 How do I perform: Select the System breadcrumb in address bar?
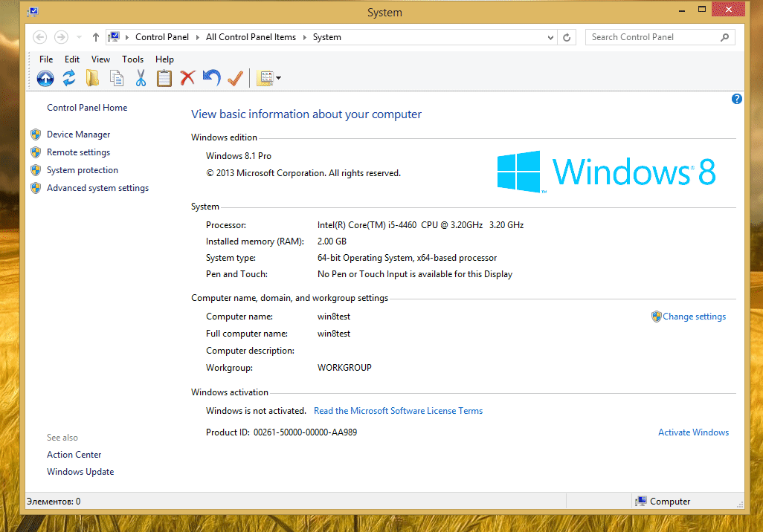(x=327, y=37)
